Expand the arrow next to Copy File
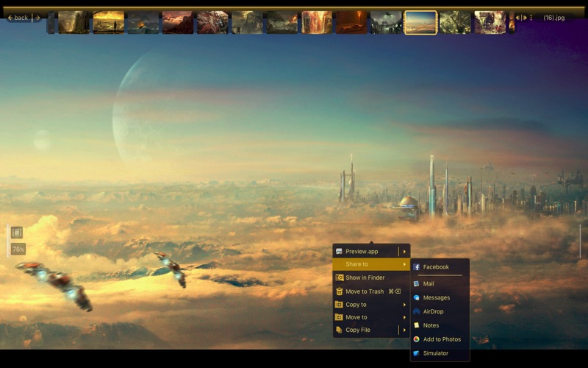 point(404,330)
